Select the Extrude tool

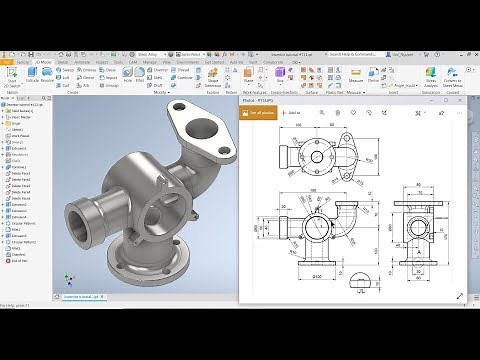pyautogui.click(x=32, y=75)
